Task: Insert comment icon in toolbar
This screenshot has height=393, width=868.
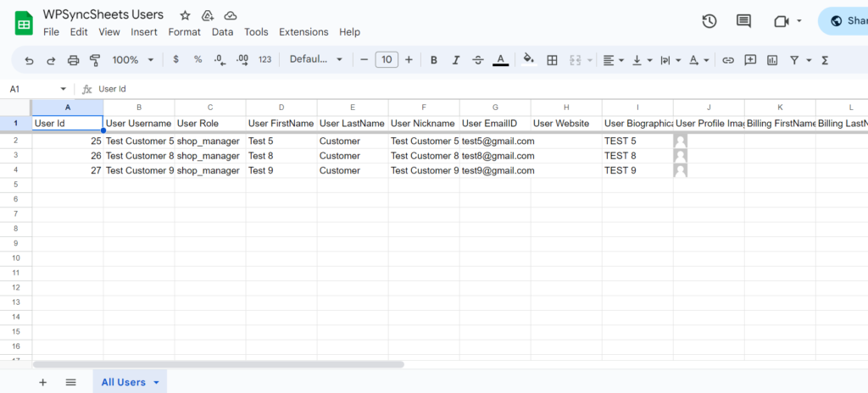Action: (x=750, y=60)
